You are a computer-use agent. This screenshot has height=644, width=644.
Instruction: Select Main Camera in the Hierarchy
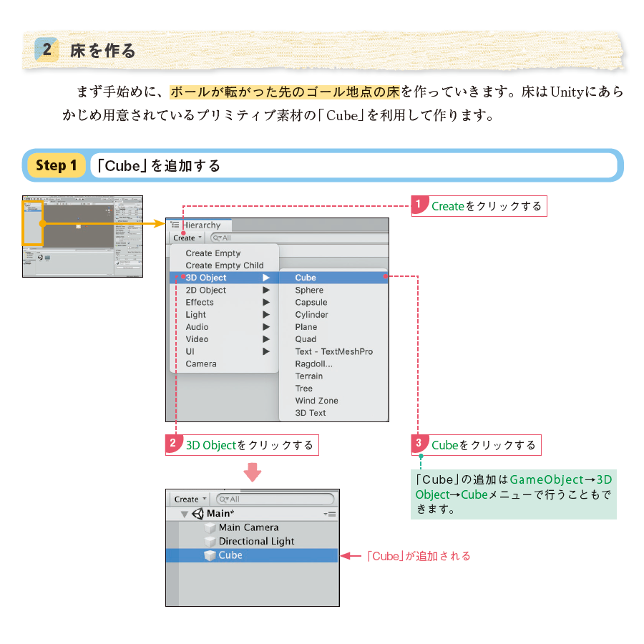pyautogui.click(x=252, y=527)
